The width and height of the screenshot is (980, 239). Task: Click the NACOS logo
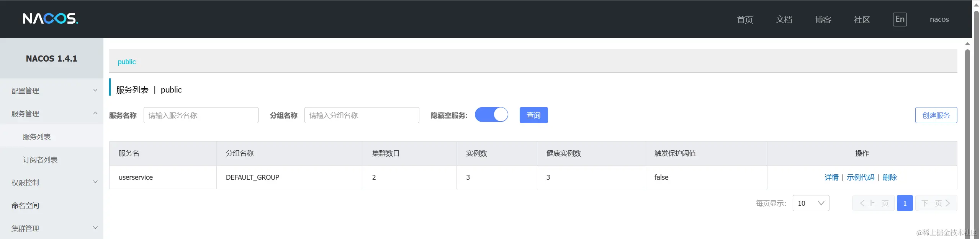[50, 18]
